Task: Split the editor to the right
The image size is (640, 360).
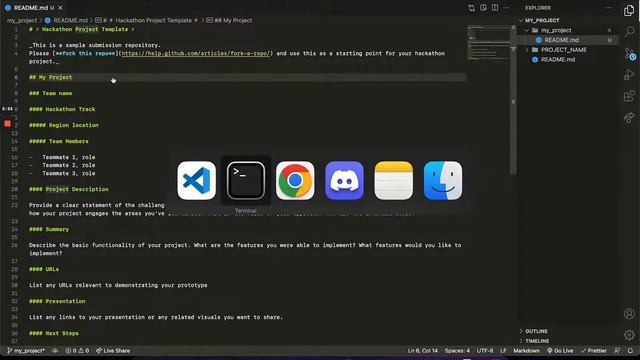Action: 495,8
